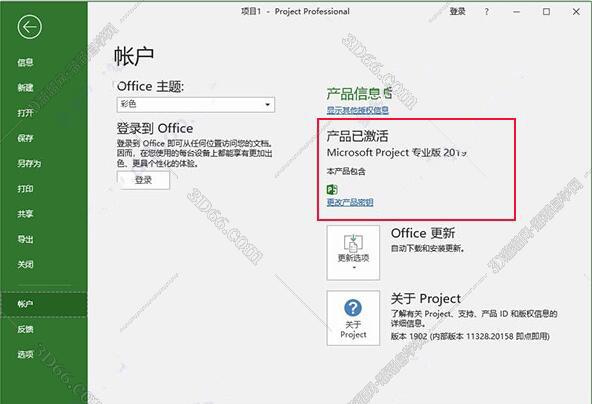592x404 pixels.
Task: Click the 登录 button under 登录到 Office
Action: coord(143,180)
